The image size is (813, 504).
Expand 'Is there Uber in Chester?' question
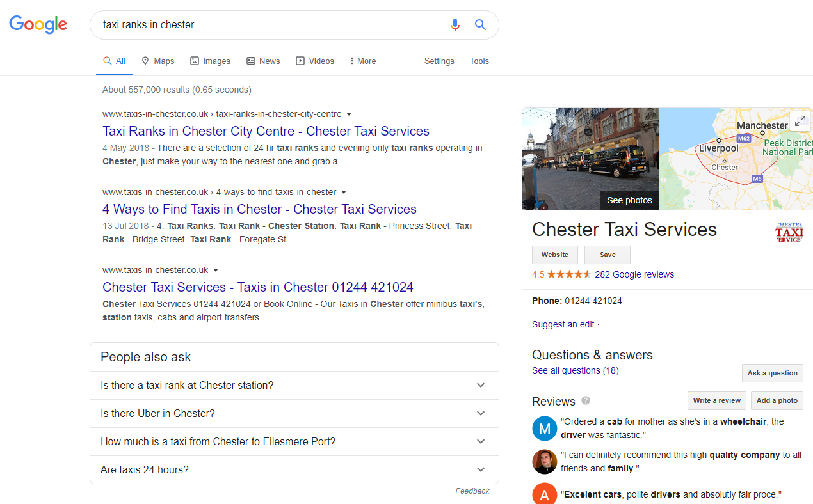(x=294, y=414)
